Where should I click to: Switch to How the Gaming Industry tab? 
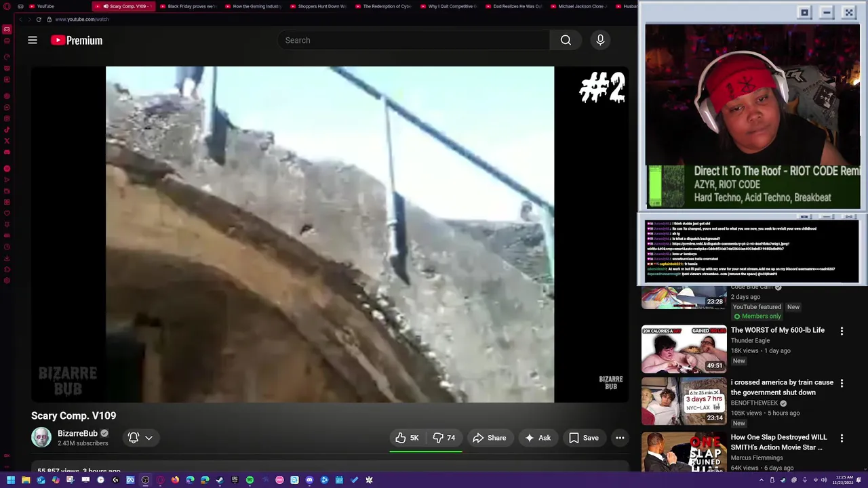click(253, 6)
